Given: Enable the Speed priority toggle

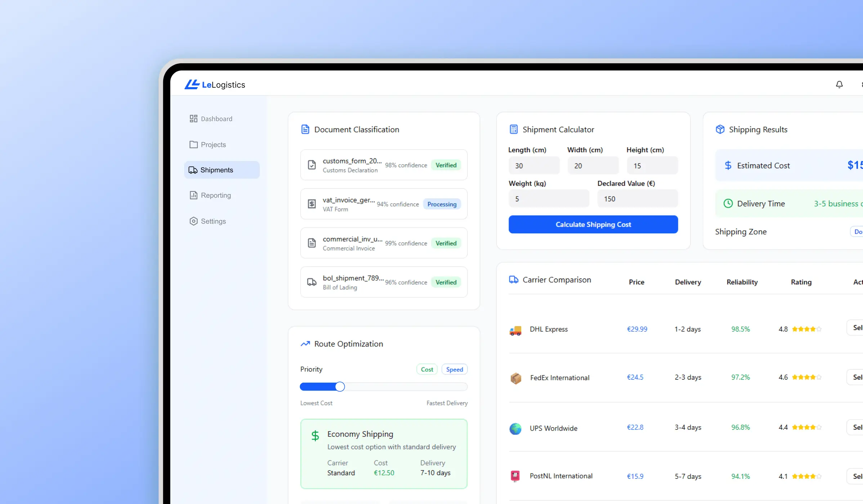Looking at the screenshot, I should click(454, 369).
